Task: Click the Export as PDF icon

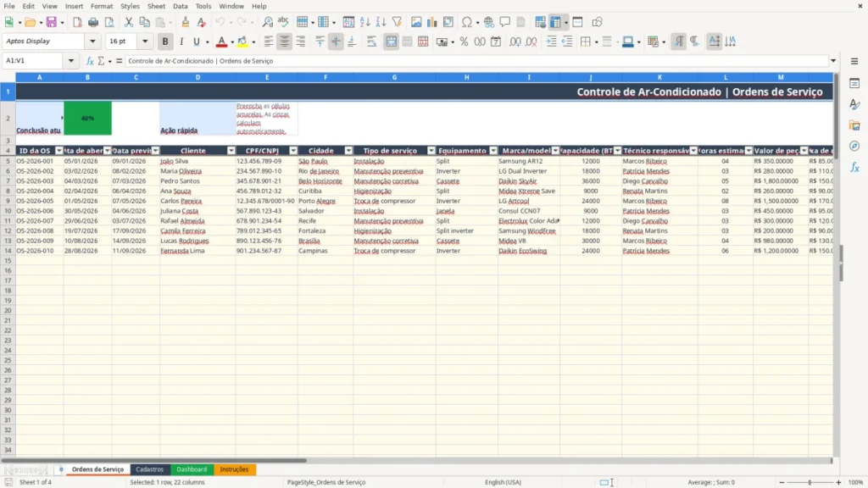Action: [77, 22]
